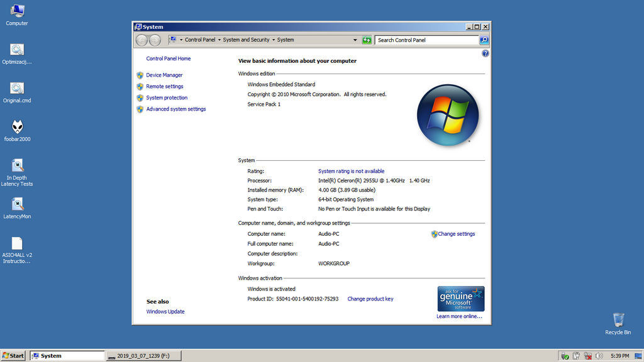
Task: Open Safely Remove Hardware tray icon
Action: [565, 356]
